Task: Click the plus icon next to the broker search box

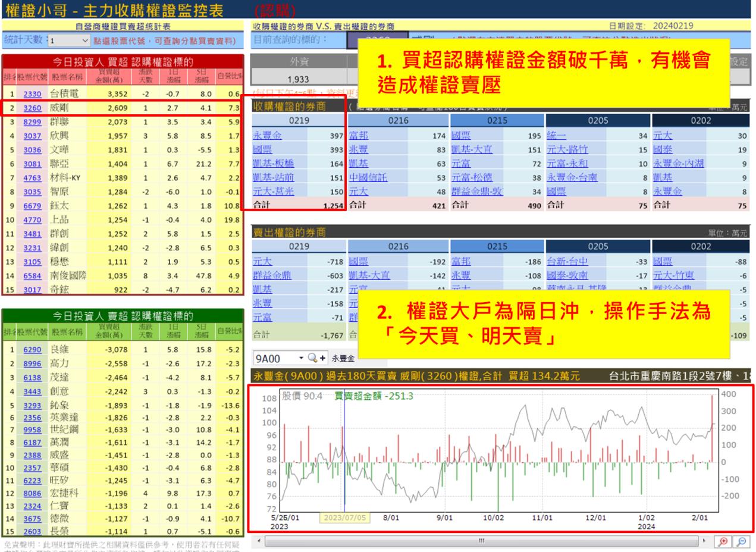Action: click(323, 357)
